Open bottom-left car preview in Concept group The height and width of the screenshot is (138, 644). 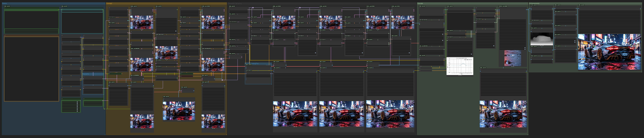tap(142, 121)
